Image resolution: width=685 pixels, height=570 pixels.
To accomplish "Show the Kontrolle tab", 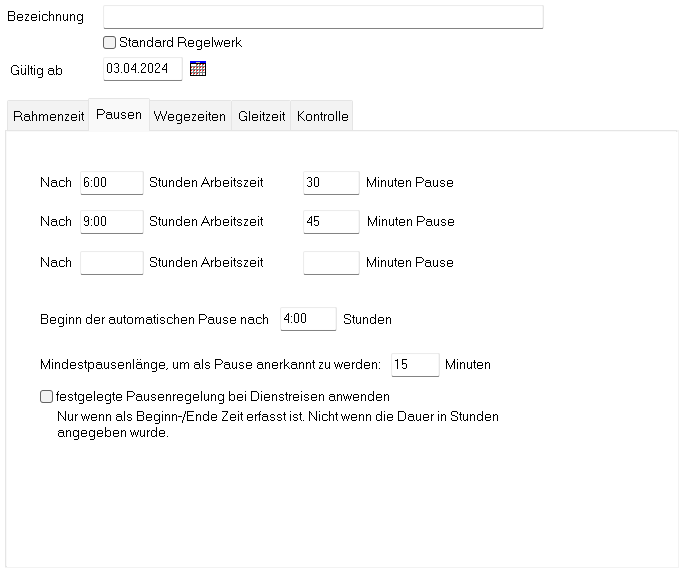I will 323,116.
